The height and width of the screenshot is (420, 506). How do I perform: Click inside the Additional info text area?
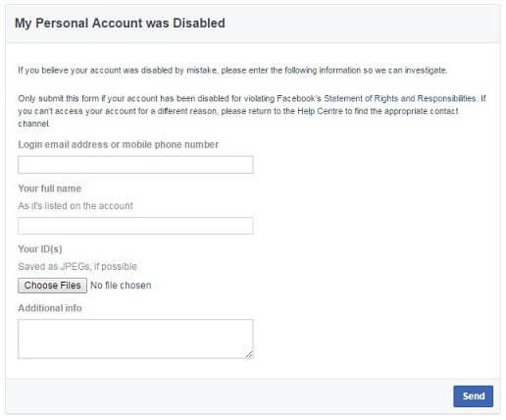tap(135, 339)
